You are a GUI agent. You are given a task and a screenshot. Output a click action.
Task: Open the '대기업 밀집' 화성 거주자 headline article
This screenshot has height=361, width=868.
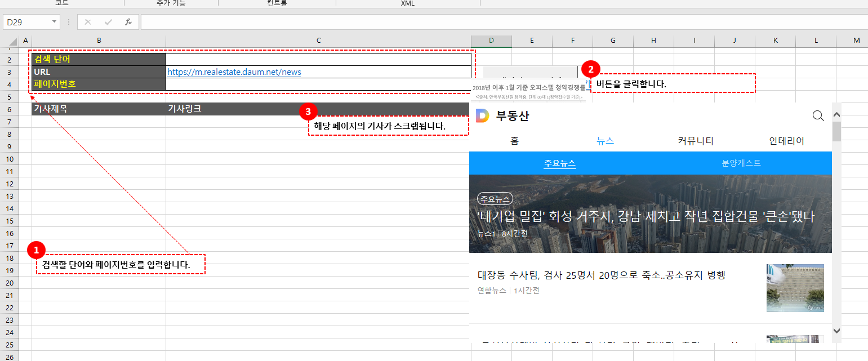tap(646, 216)
